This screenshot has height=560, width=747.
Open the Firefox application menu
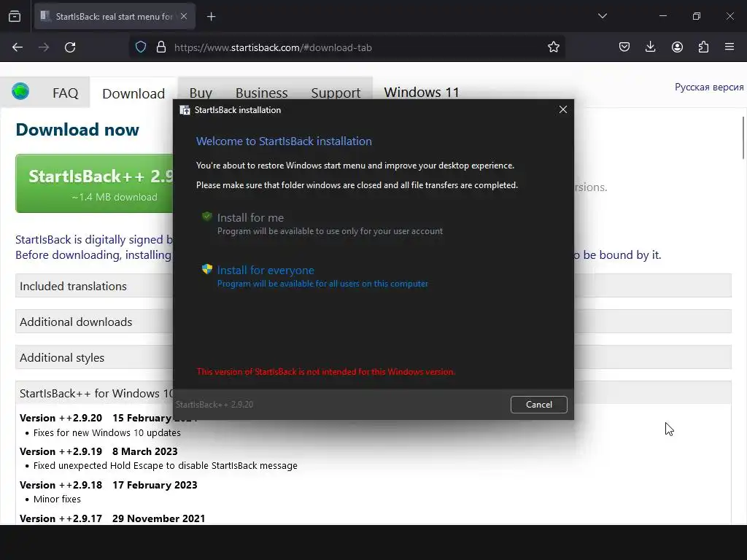click(x=729, y=47)
